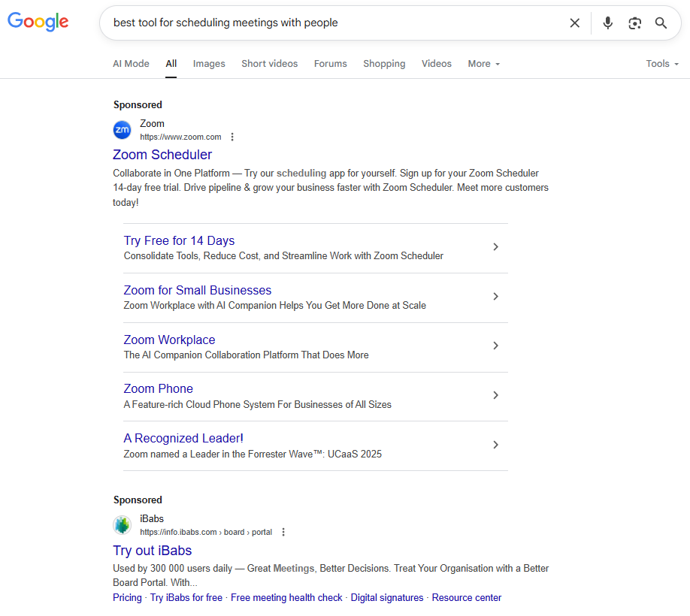Open the Try out iBabs link

153,551
